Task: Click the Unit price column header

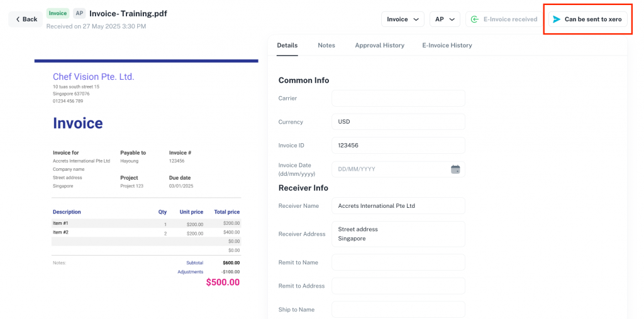Action: (x=191, y=212)
